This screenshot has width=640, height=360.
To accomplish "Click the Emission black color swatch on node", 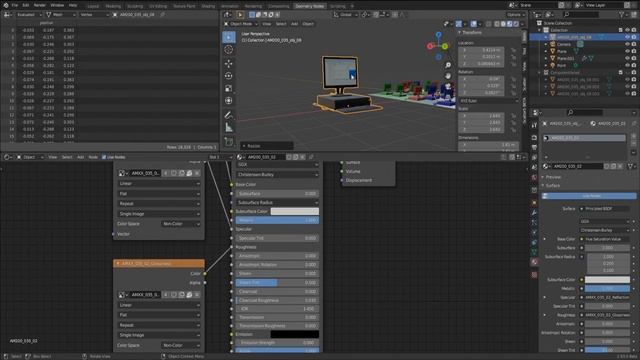I will [x=295, y=334].
